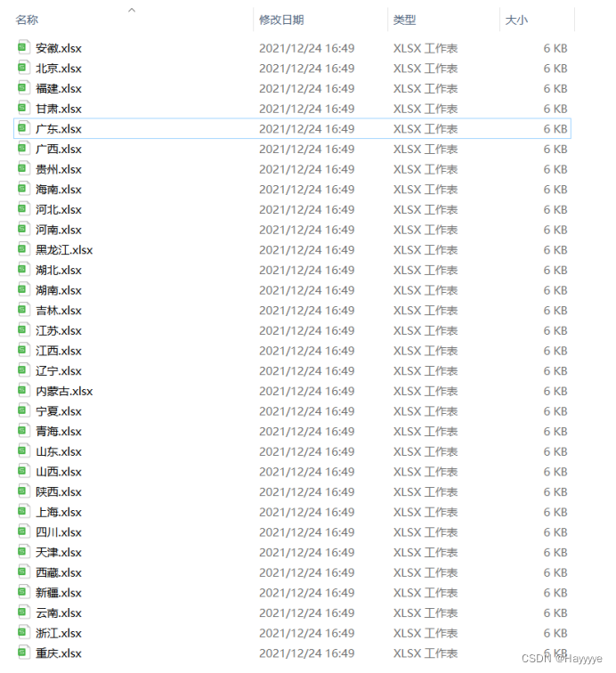
Task: Click the 6 KB size of 青海.xlsx
Action: [555, 432]
